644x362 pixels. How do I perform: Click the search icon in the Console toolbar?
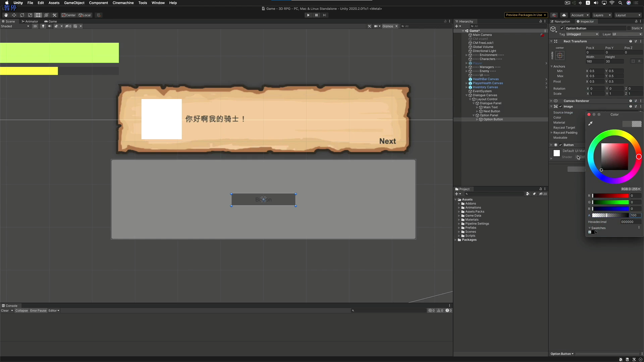(x=353, y=310)
